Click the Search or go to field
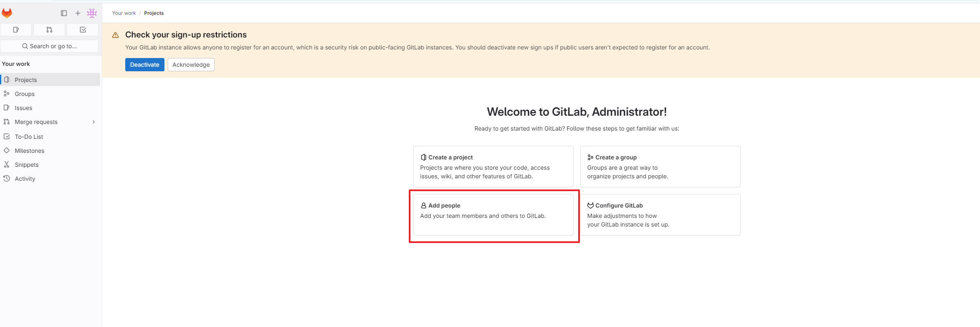The width and height of the screenshot is (980, 327). 49,46
